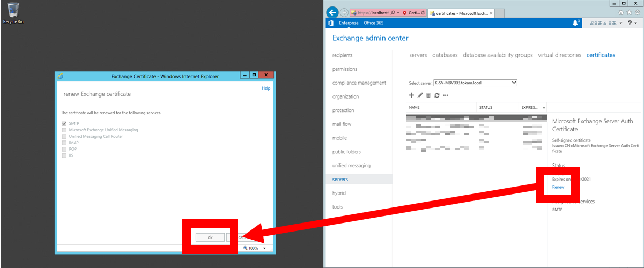644x268 pixels.
Task: Go back using the browser back arrow
Action: tap(332, 12)
